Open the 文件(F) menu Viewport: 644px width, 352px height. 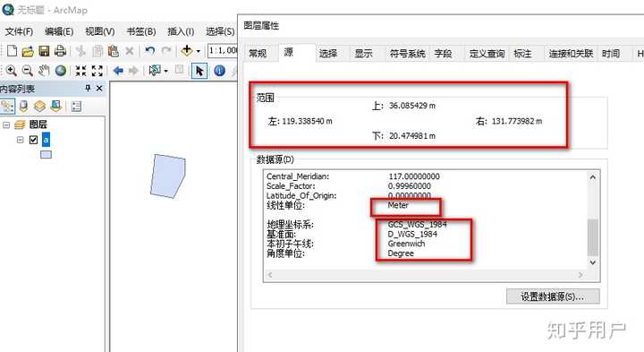pyautogui.click(x=19, y=31)
